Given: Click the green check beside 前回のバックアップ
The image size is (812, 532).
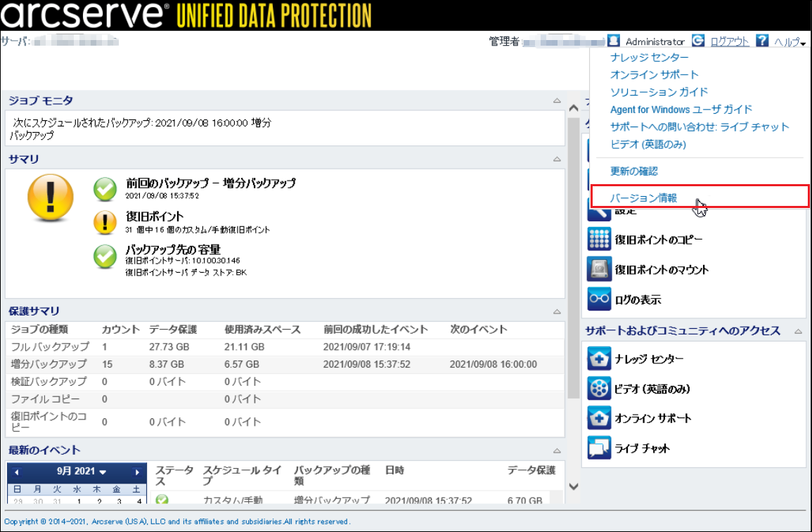Looking at the screenshot, I should [105, 189].
